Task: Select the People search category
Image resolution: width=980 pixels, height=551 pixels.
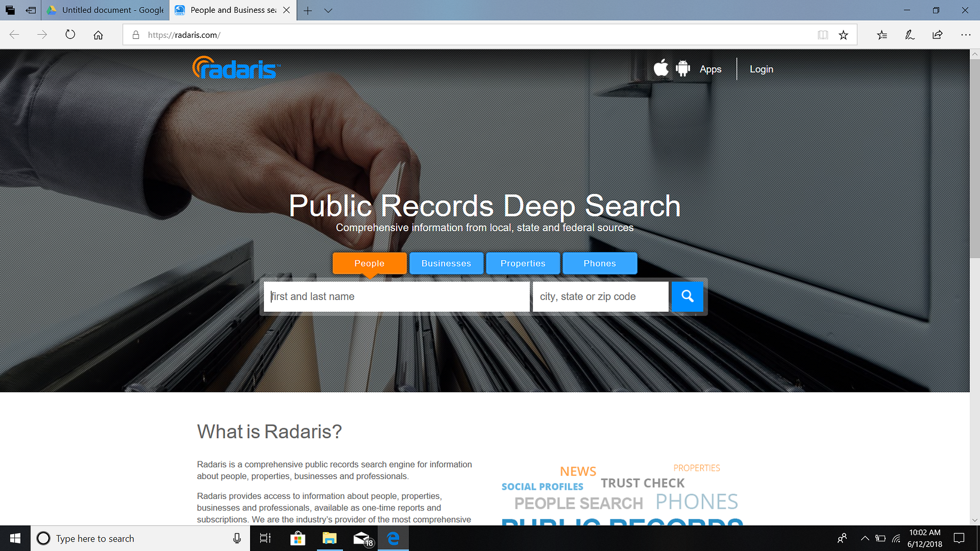Action: point(369,263)
